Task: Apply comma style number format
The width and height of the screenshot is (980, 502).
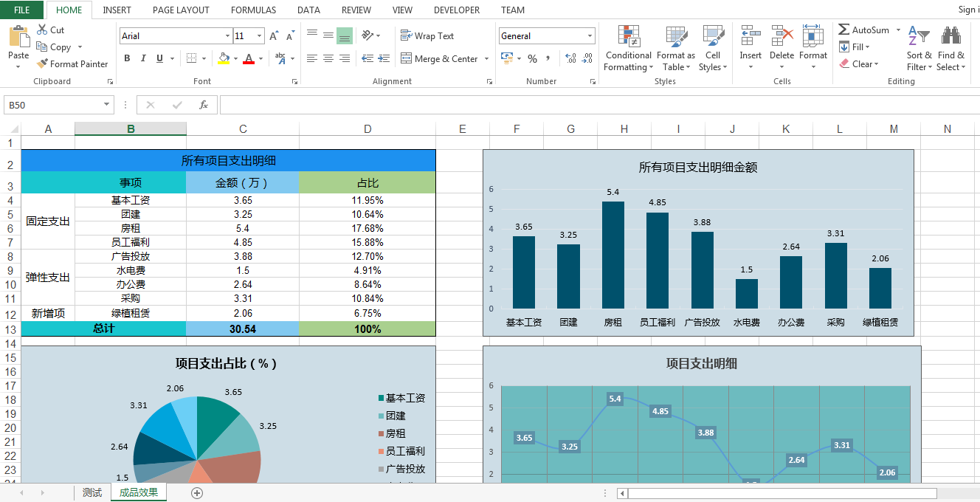Action: click(x=548, y=58)
